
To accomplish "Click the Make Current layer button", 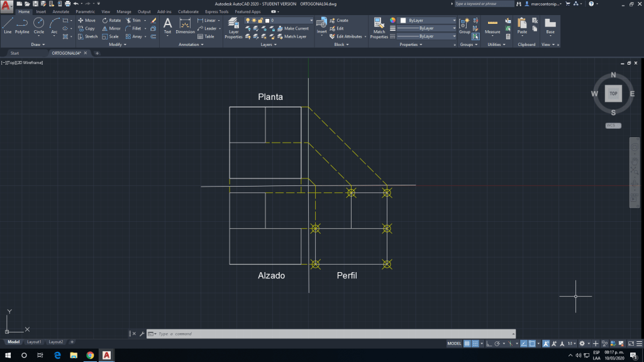I will pyautogui.click(x=293, y=28).
